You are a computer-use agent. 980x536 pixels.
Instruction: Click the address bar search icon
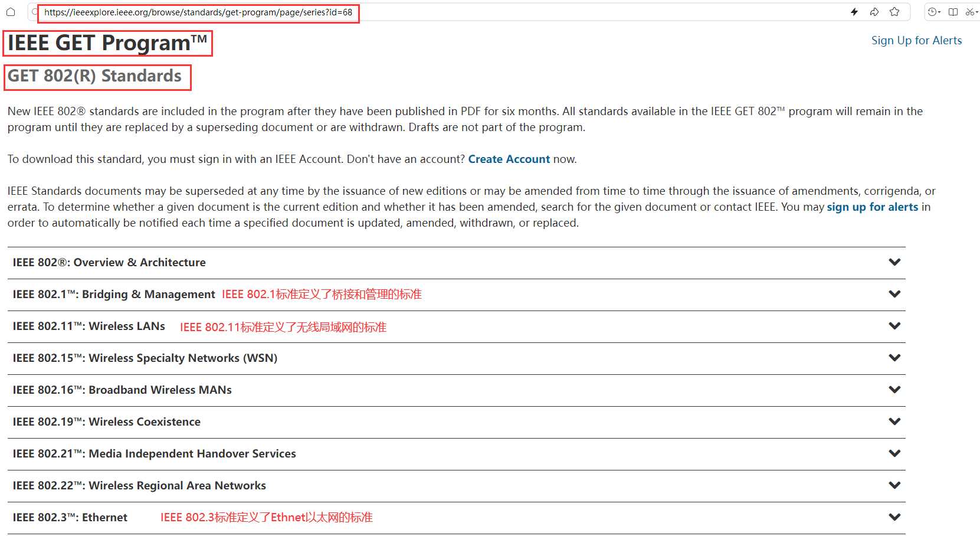pos(35,12)
